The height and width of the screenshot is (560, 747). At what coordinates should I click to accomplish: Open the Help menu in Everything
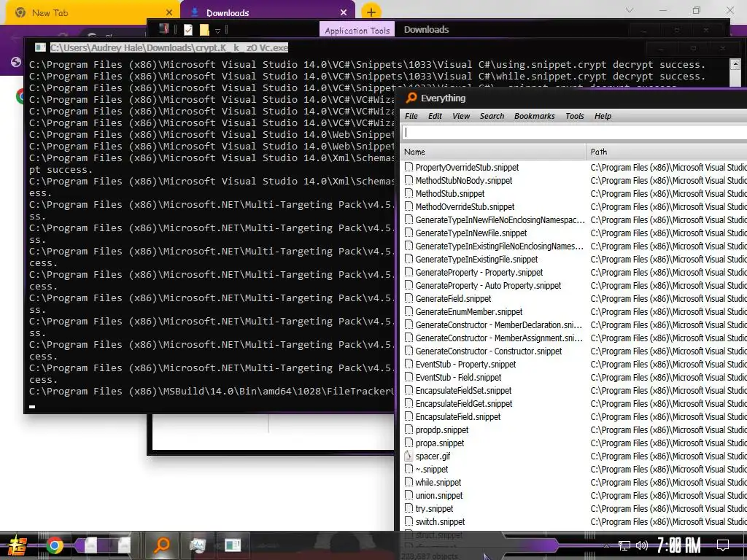(603, 116)
